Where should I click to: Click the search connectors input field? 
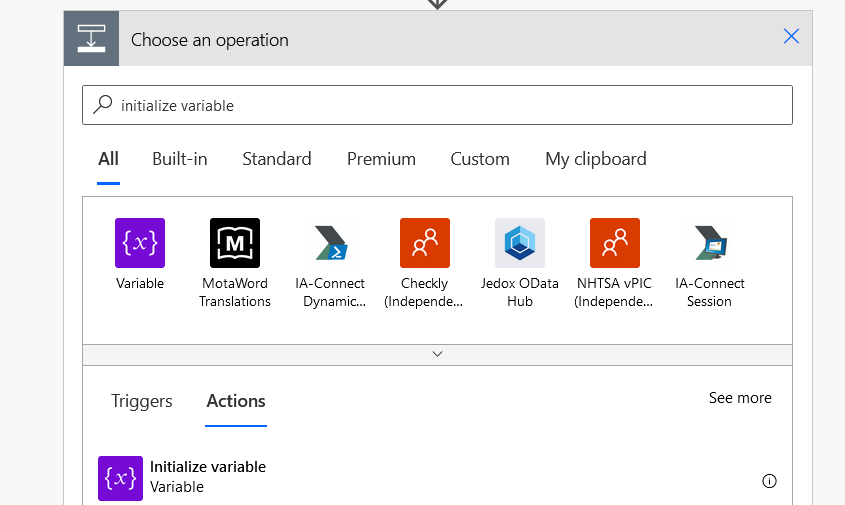[450, 105]
